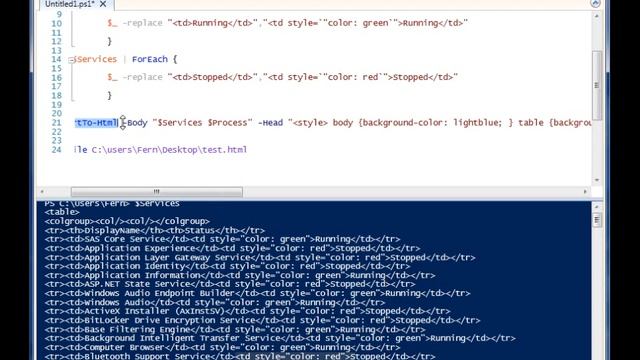This screenshot has width=640, height=360.
Task: Click 'Base Filtering Engine' console output row
Action: tap(235, 329)
